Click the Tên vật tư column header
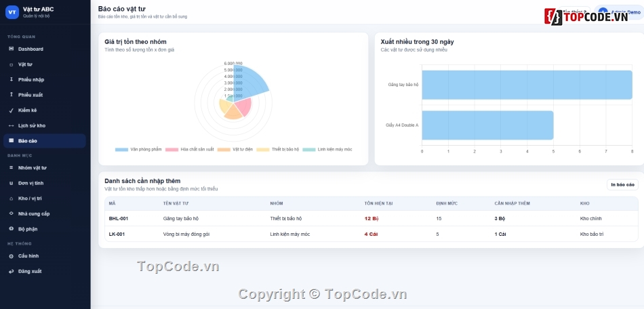 tap(176, 203)
